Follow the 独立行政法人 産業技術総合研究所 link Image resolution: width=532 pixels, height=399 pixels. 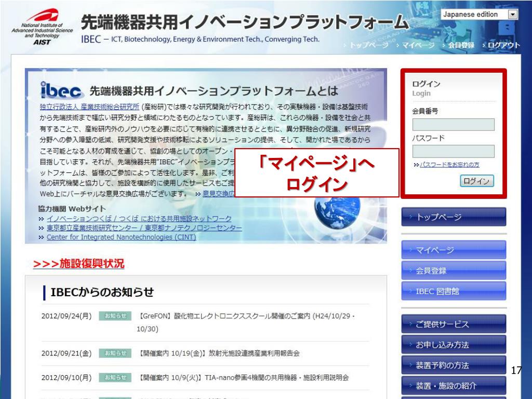[89, 107]
